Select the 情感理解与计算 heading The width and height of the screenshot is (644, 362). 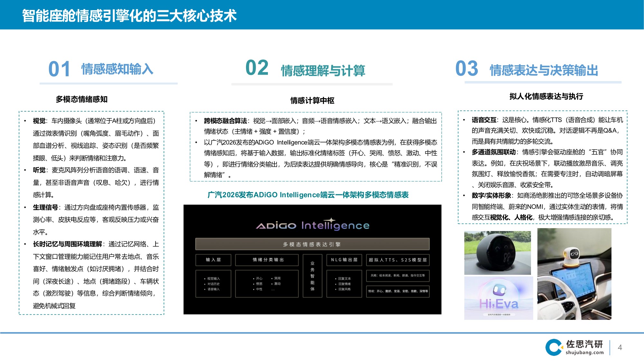tap(323, 71)
